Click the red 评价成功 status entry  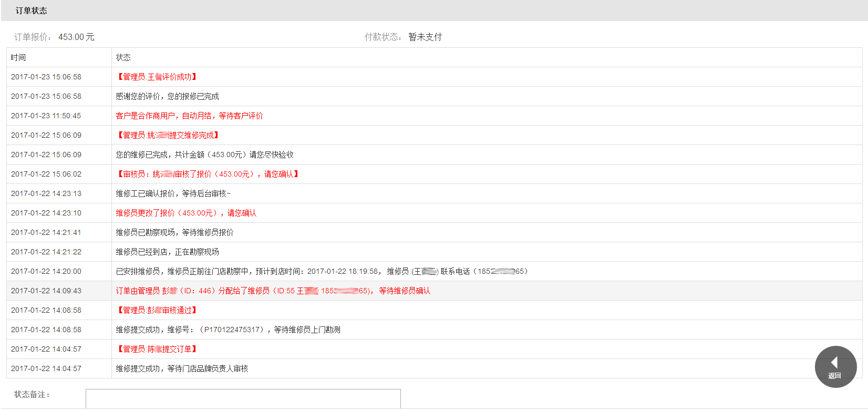pyautogui.click(x=157, y=77)
